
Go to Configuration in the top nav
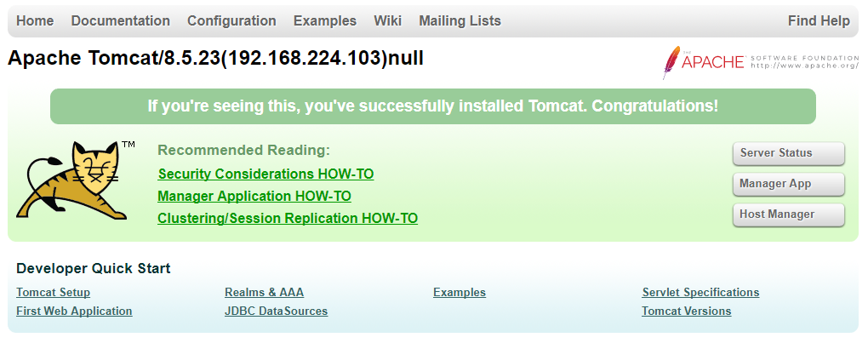point(231,21)
